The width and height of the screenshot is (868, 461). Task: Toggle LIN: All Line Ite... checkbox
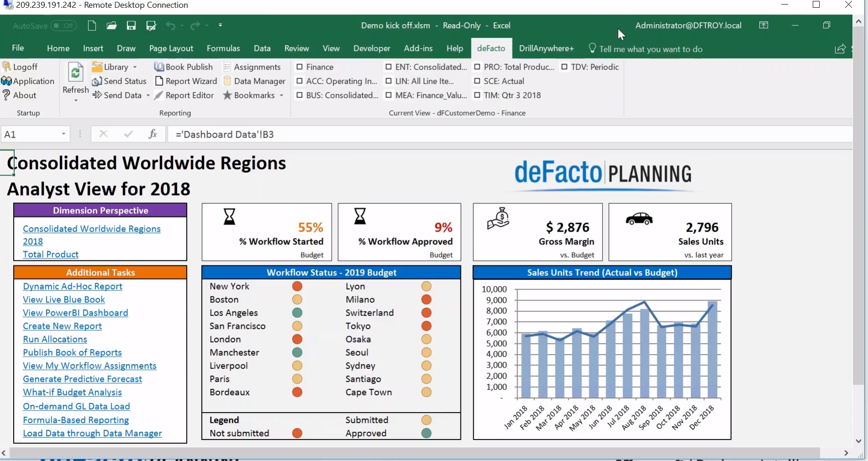pyautogui.click(x=388, y=81)
